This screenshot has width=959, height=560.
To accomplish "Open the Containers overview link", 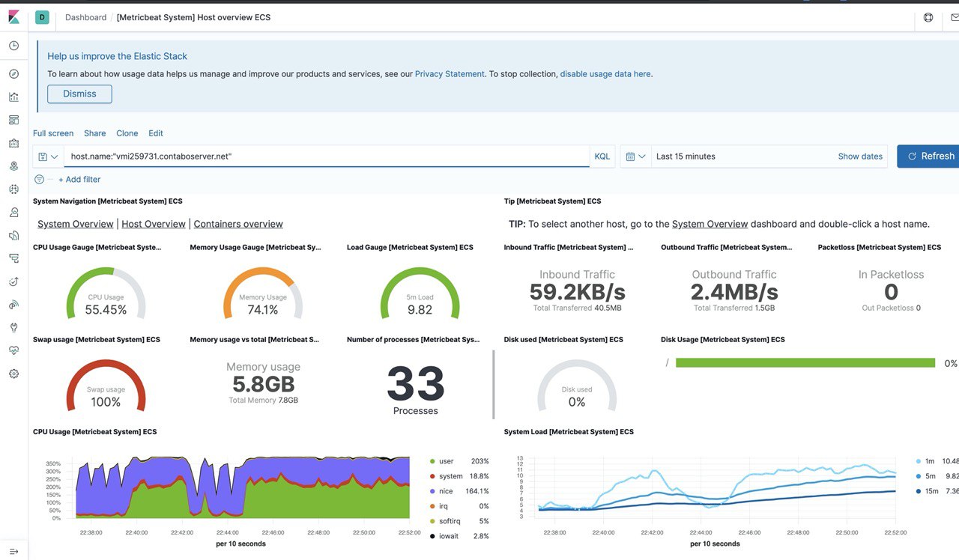I will [238, 224].
